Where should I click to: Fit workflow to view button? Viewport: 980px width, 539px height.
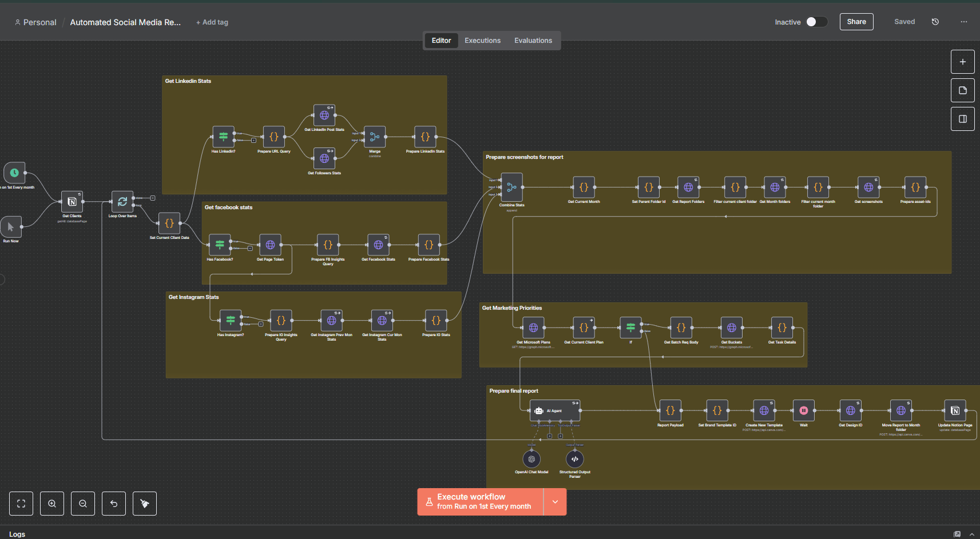(21, 504)
